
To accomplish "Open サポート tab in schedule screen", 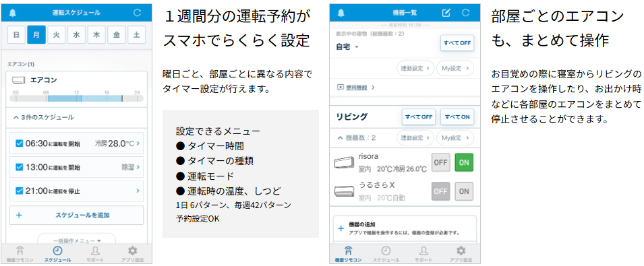I will (95, 254).
